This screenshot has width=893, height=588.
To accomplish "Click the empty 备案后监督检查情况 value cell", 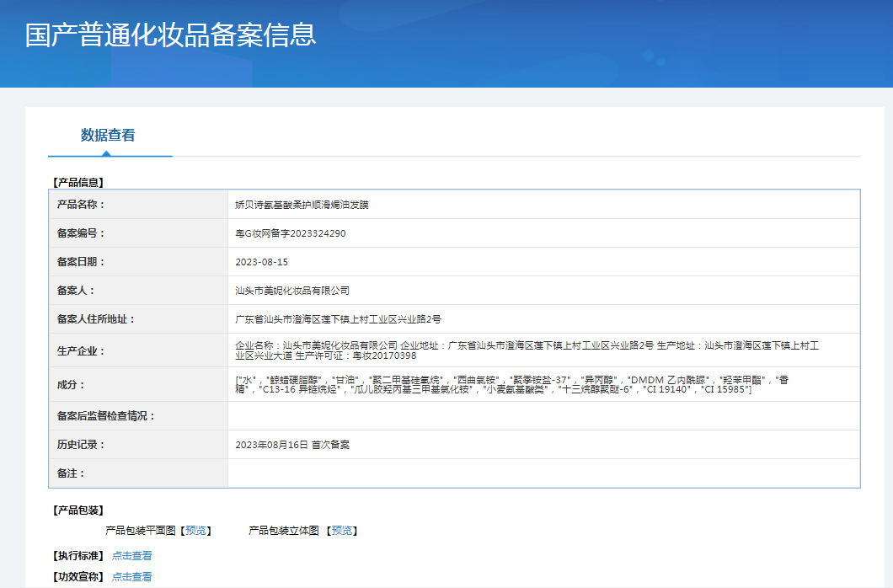I will pyautogui.click(x=543, y=416).
